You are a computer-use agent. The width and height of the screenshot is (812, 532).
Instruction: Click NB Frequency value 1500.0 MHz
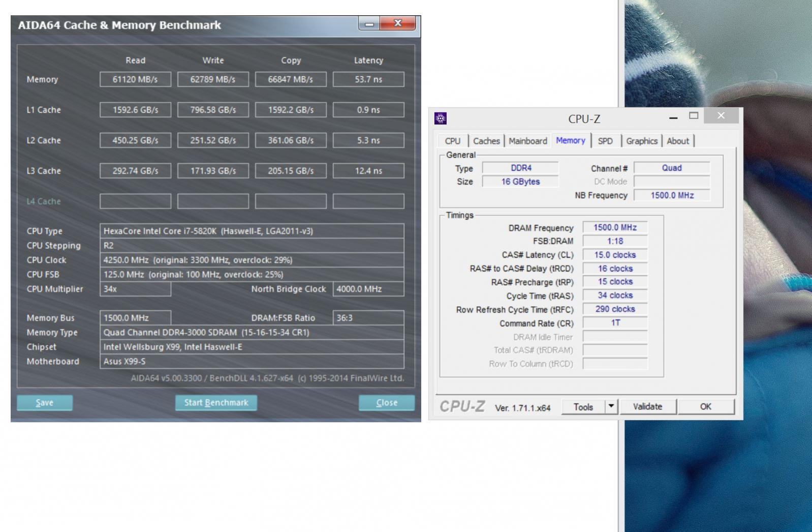(x=672, y=195)
